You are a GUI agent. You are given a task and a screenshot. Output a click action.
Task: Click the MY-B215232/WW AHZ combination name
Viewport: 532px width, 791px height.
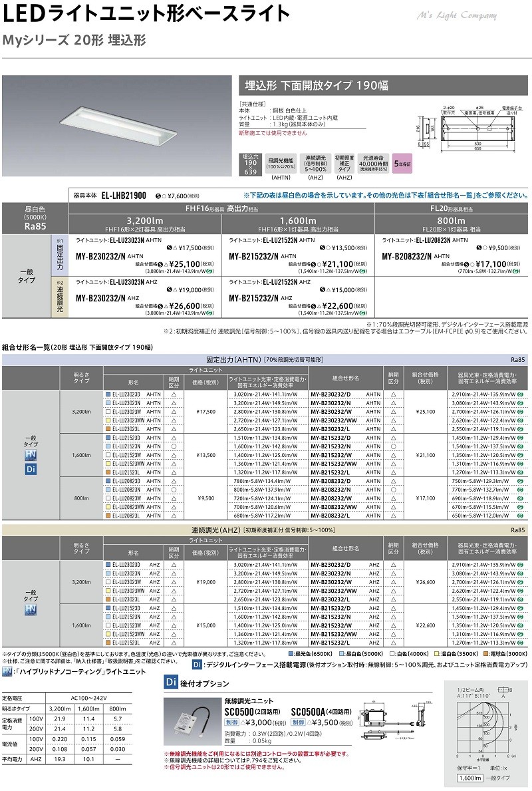345,634
